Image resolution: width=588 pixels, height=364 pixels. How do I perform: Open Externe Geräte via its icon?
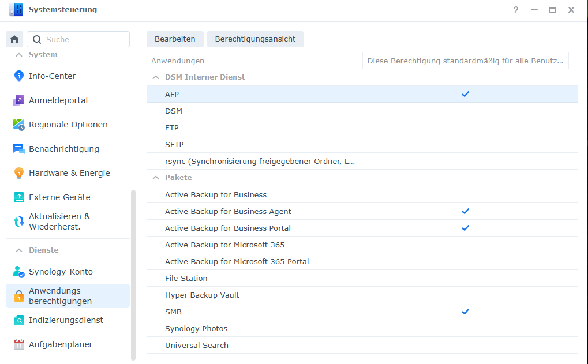tap(19, 197)
